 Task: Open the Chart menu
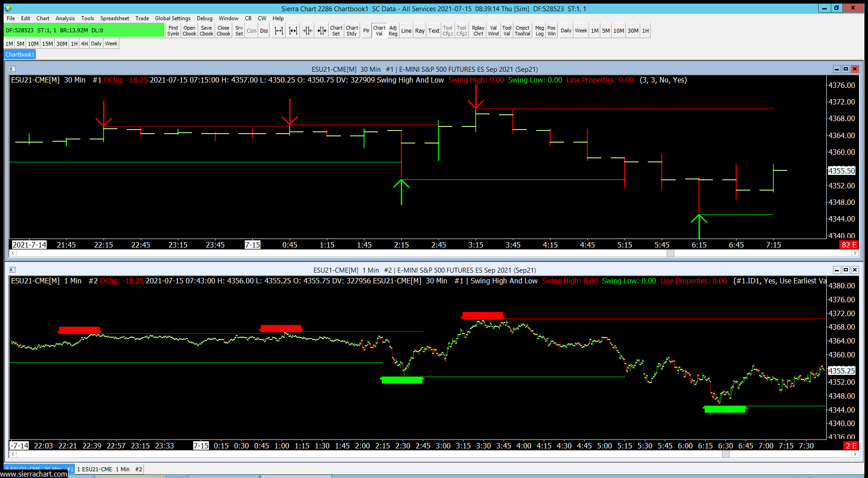tap(43, 18)
